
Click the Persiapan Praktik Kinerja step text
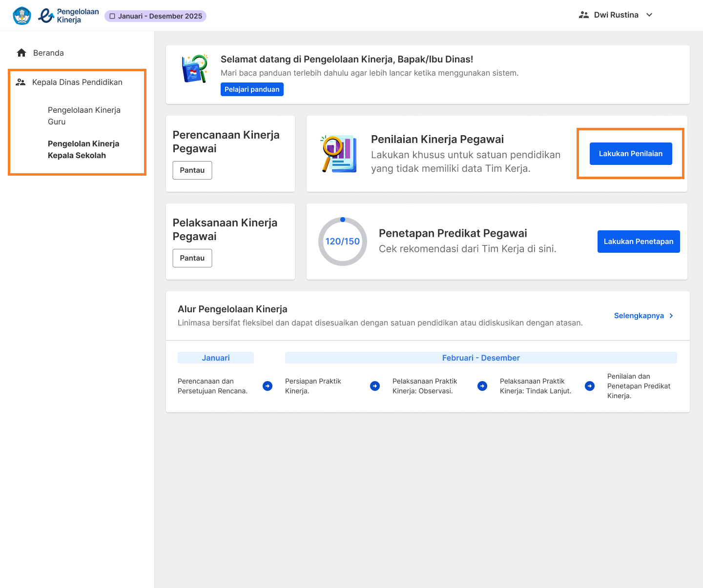[x=313, y=386]
